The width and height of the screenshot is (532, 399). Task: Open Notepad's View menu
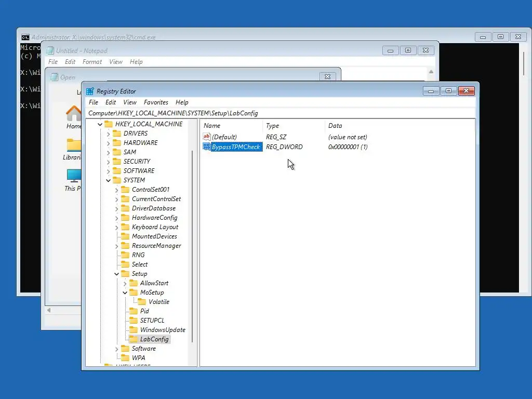point(116,62)
